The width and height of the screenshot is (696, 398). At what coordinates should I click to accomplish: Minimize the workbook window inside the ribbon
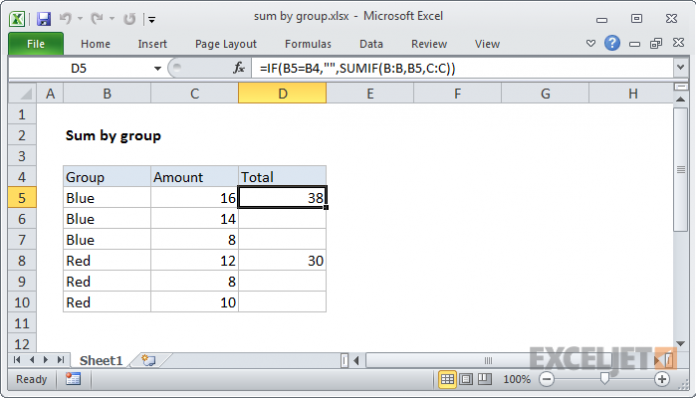634,43
